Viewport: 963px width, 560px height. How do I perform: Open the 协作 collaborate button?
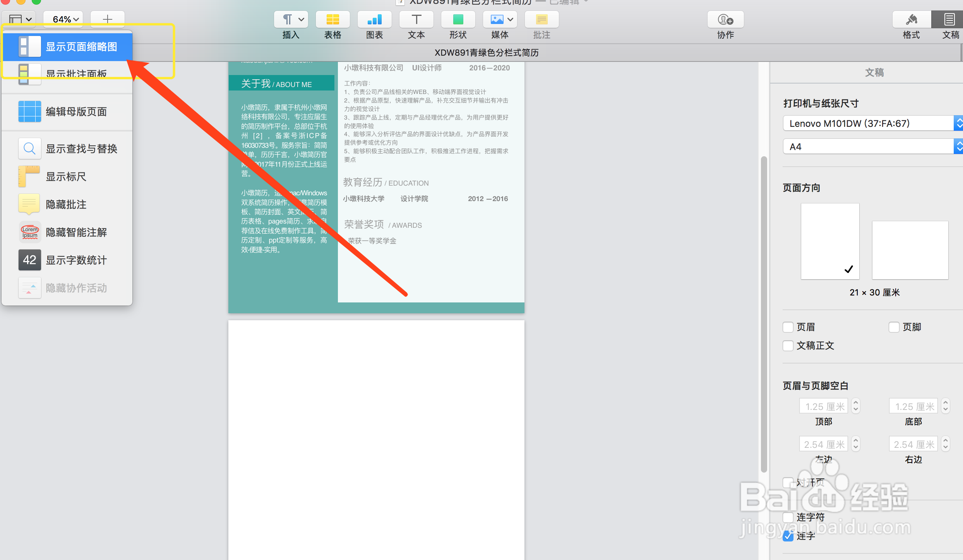[725, 20]
